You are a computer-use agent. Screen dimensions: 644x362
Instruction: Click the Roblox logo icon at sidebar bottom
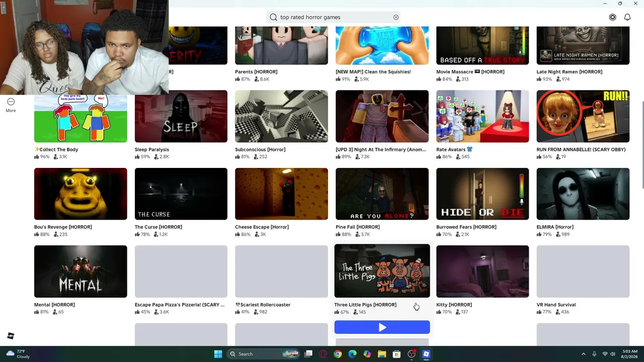point(11,336)
